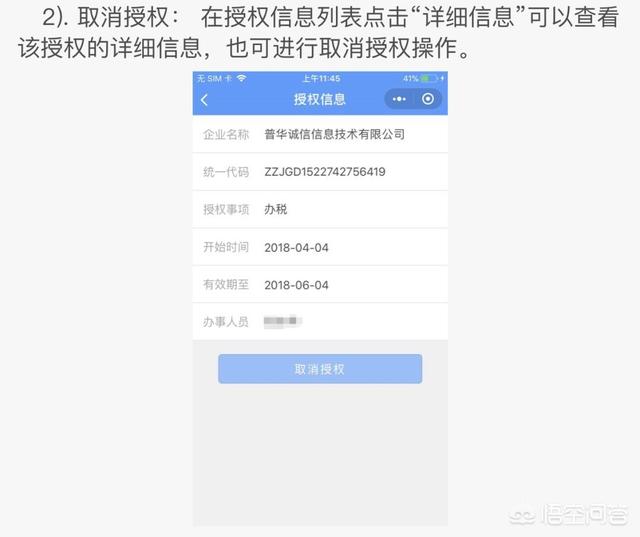Viewport: 640px width, 537px height.
Task: Tap the circular close mini-program icon
Action: (x=428, y=99)
